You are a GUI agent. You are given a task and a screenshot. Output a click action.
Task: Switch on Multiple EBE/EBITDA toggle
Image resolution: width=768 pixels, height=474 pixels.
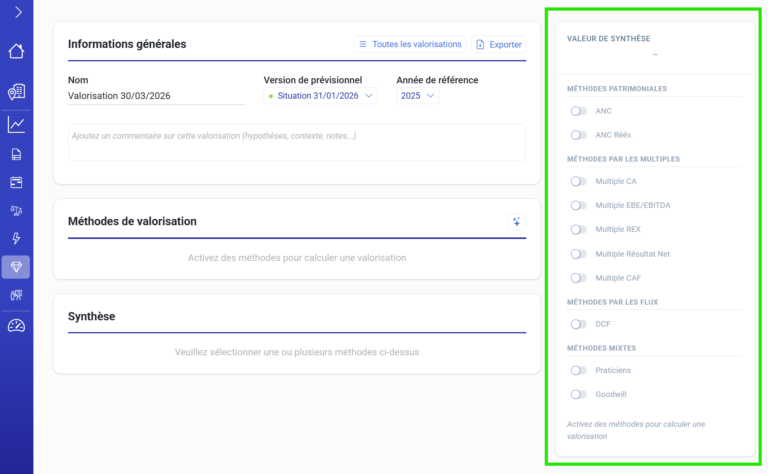[578, 205]
